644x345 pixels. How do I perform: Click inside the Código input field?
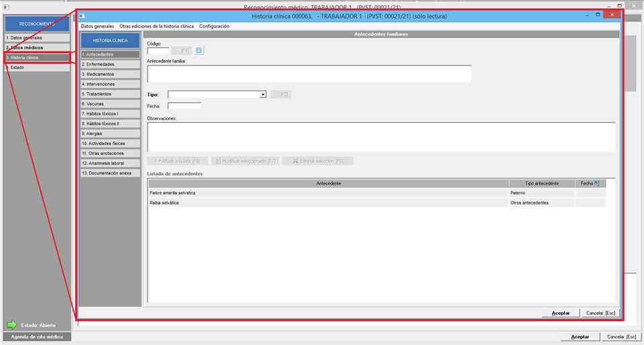coord(158,50)
